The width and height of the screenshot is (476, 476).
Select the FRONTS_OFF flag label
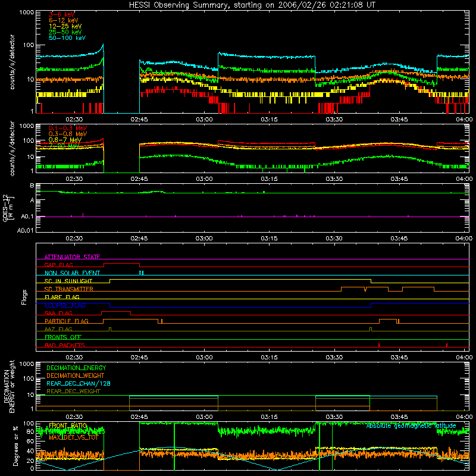click(63, 337)
